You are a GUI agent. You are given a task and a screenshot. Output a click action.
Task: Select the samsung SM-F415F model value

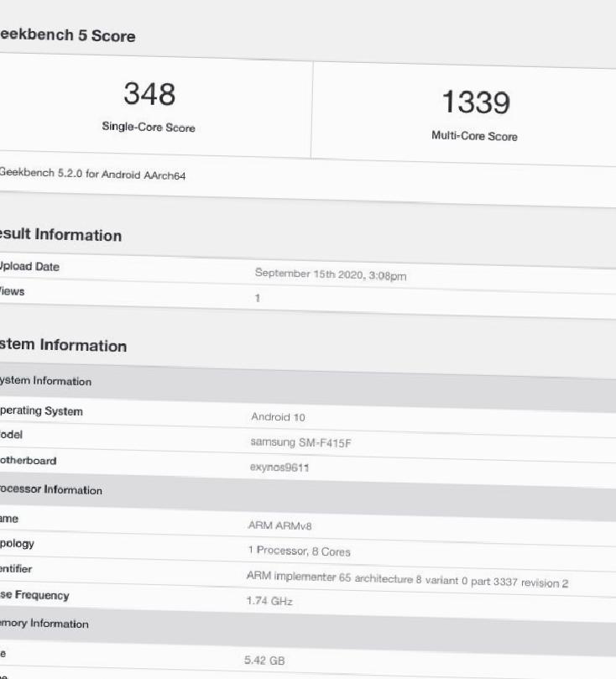tap(300, 442)
